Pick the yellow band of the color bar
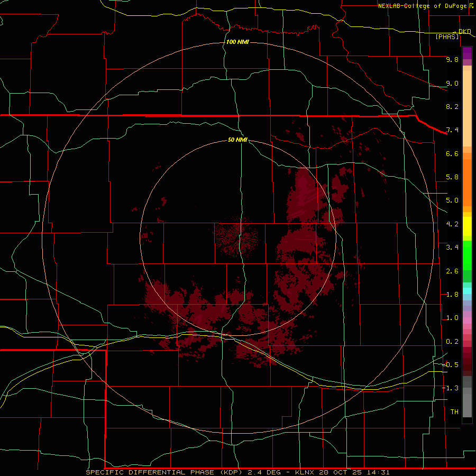Viewport: 476px width, 476px height. (x=467, y=226)
